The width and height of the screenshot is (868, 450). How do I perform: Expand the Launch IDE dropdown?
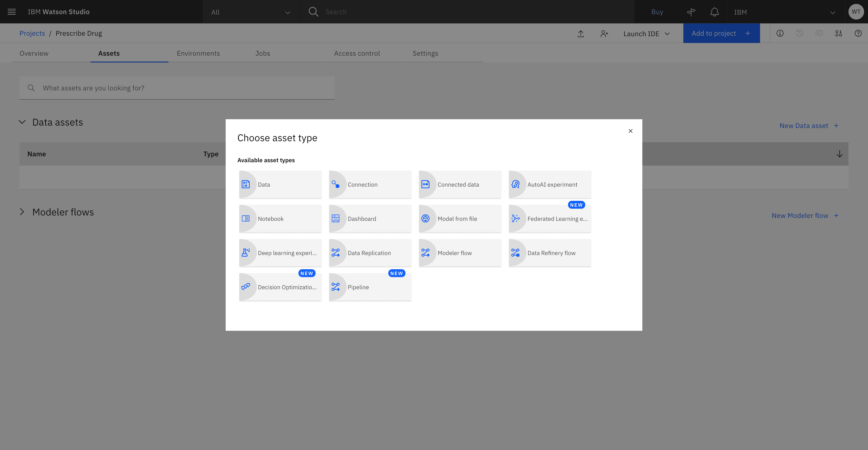646,34
